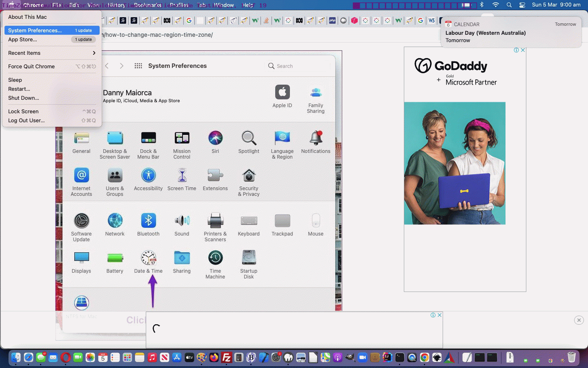Screen dimensions: 588x368
Task: Open the Time Machine pane
Action: [215, 258]
